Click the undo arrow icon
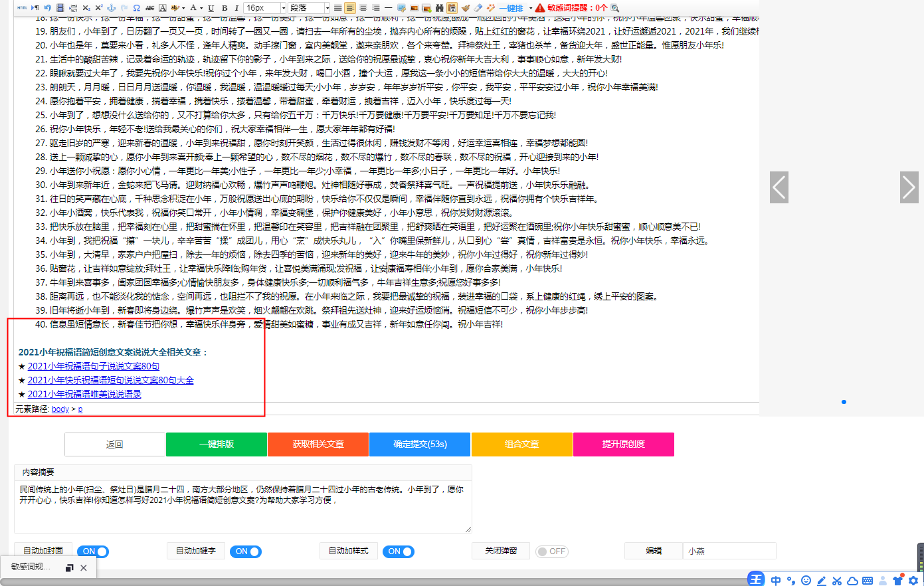924x586 pixels. 47,8
